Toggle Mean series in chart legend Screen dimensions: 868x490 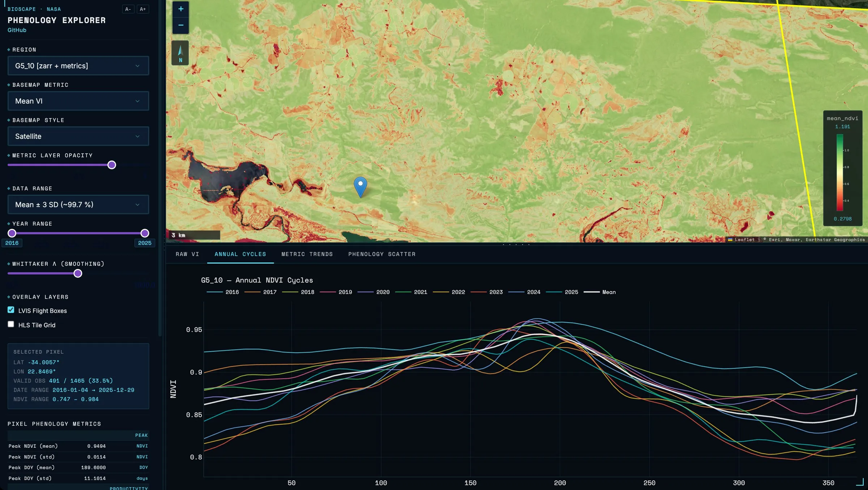600,292
